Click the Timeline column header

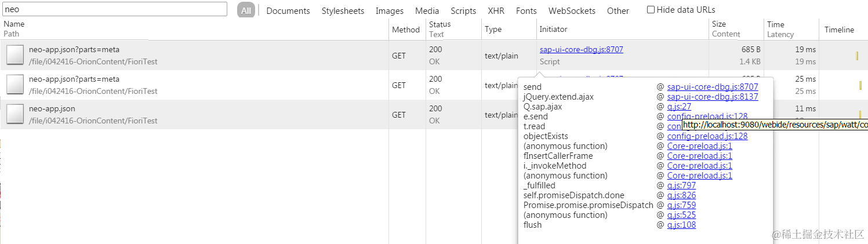click(839, 30)
